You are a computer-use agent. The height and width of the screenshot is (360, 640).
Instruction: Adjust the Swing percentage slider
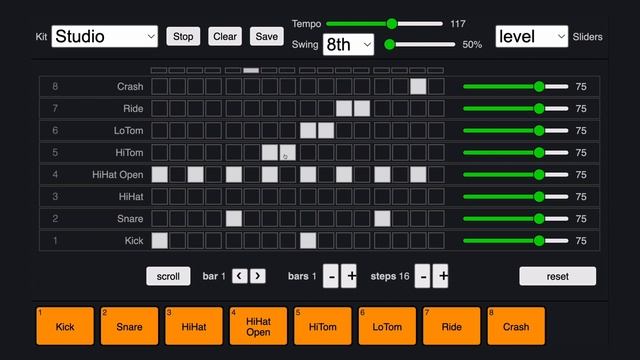420,44
